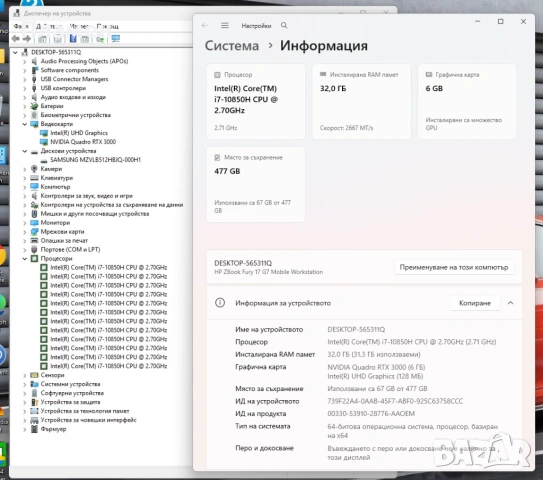Click blue Help icon in Device Manager toolbar
Image resolution: width=543 pixels, height=480 pixels.
pyautogui.click(x=73, y=38)
